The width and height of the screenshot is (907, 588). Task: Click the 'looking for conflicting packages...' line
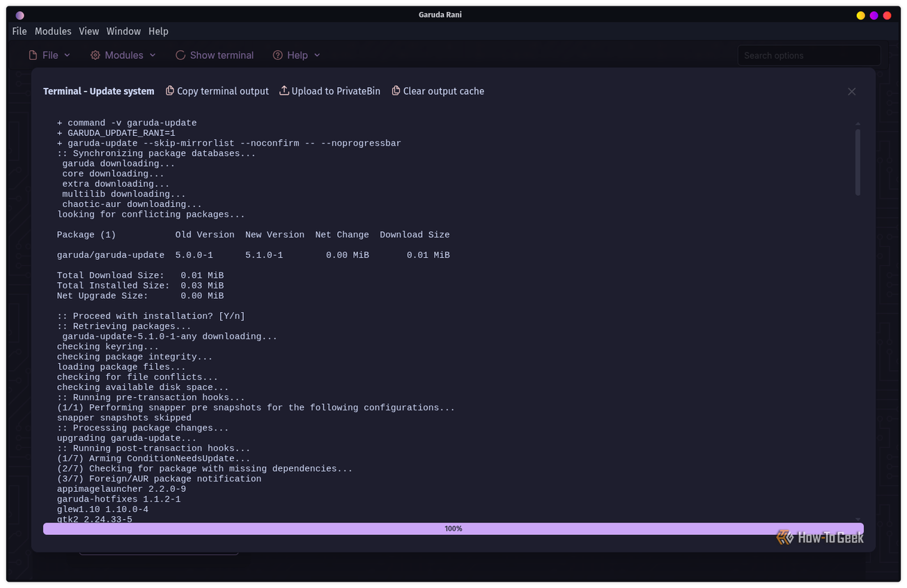point(151,215)
